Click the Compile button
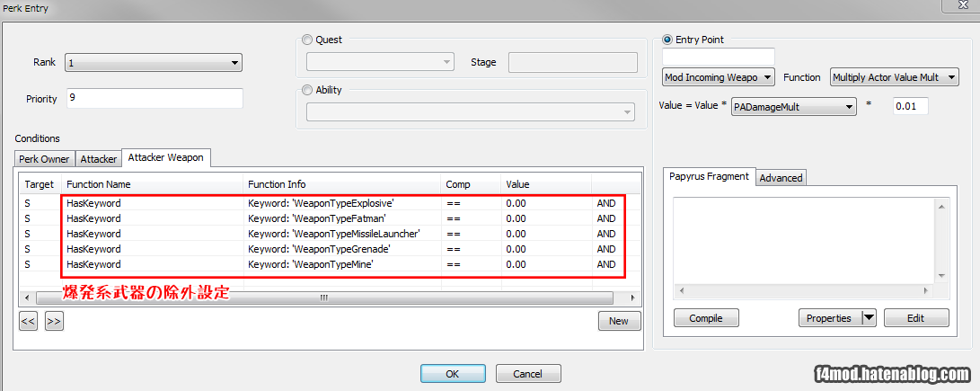Screen dimensions: 980x391 coord(706,318)
